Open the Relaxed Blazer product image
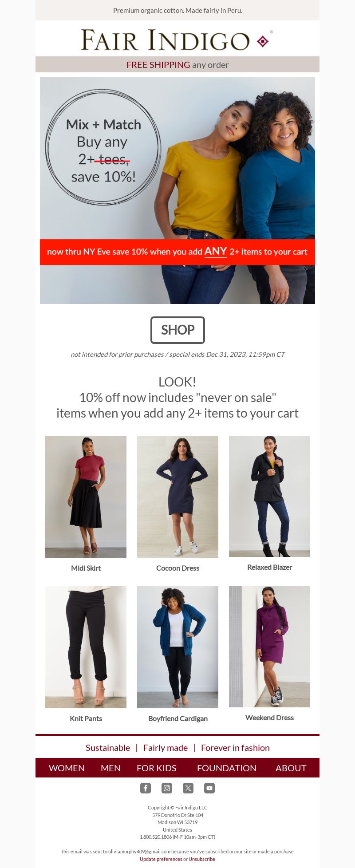 tap(269, 496)
